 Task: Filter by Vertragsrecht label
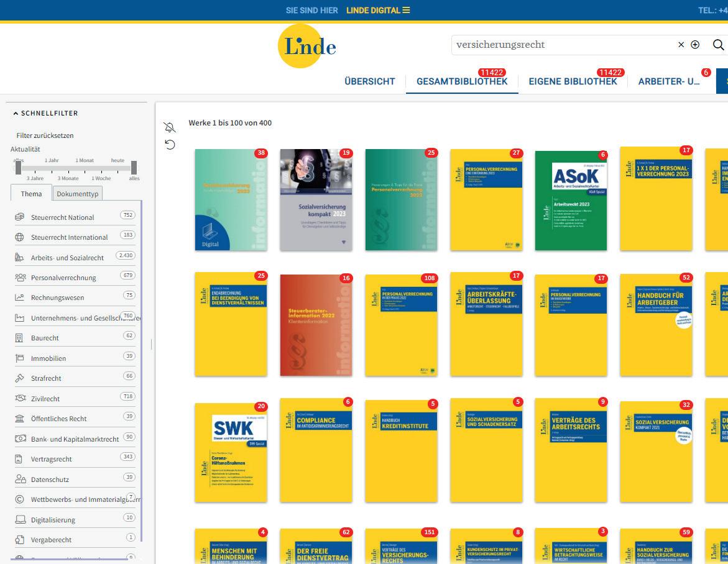(52, 458)
